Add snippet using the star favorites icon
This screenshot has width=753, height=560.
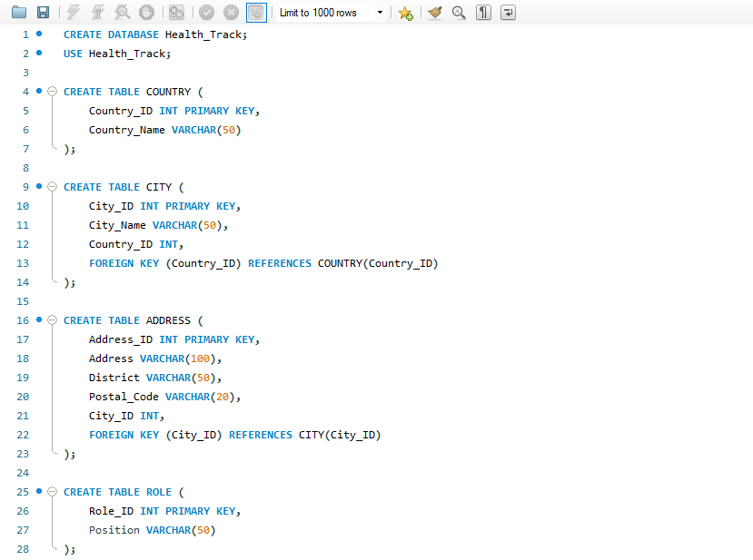click(405, 13)
